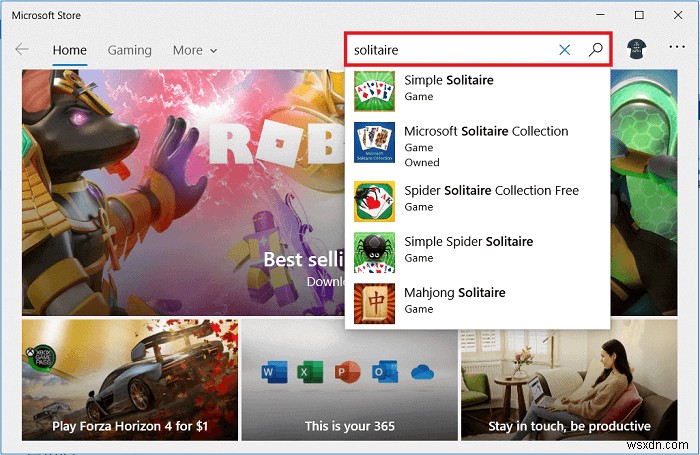Click the Outlook icon in the 365 tile

tap(384, 372)
